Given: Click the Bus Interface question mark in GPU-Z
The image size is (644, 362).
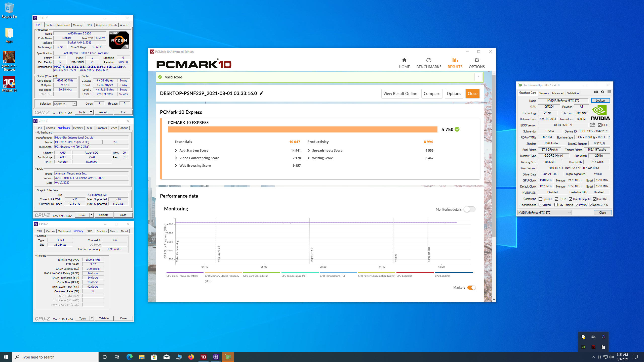Looking at the screenshot, I should [x=609, y=137].
